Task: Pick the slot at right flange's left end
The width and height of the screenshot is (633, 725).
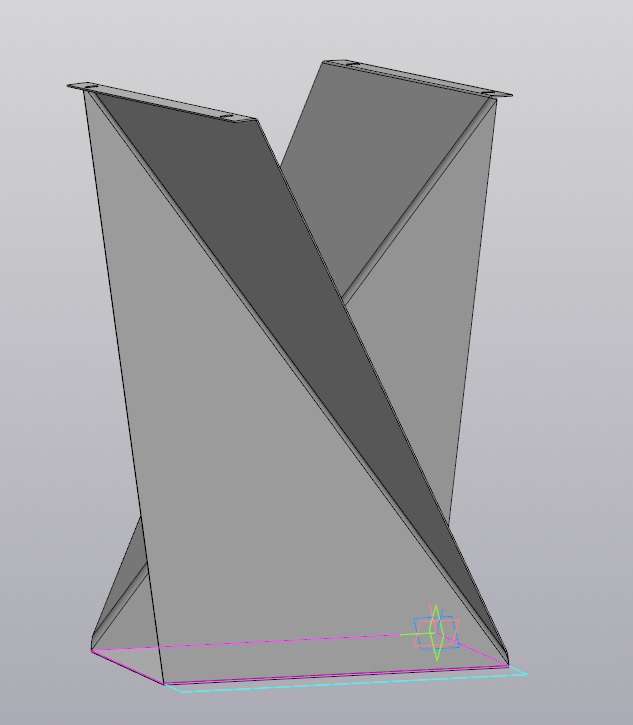Action: [351, 65]
